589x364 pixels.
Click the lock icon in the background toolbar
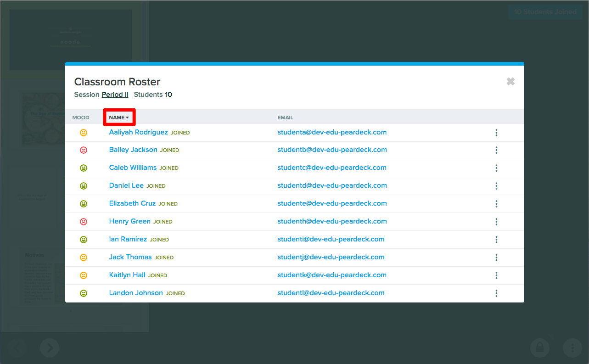click(x=540, y=348)
